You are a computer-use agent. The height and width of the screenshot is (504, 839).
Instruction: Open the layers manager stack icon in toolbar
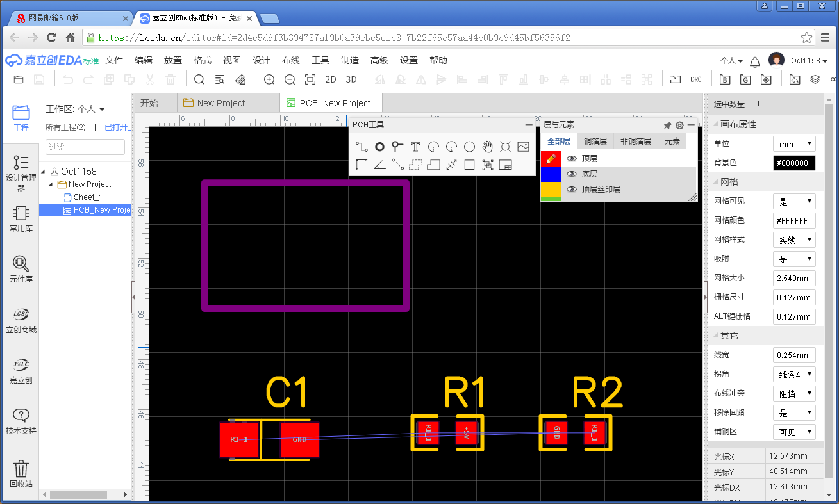(815, 79)
